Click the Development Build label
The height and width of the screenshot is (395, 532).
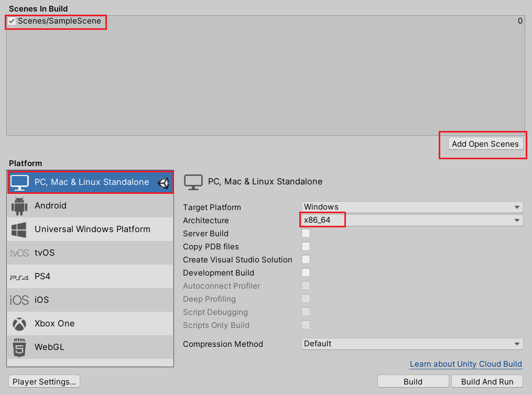tap(219, 273)
